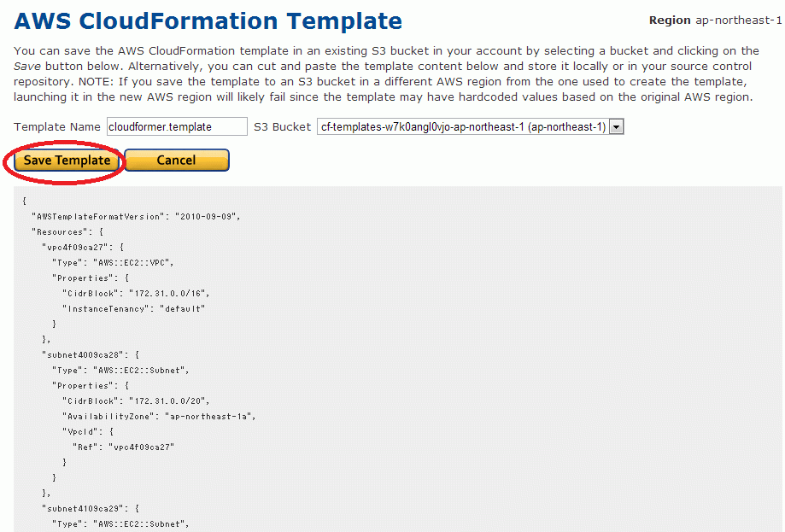Click the CidrBlock 172.31.0.0/16 line

[x=136, y=294]
